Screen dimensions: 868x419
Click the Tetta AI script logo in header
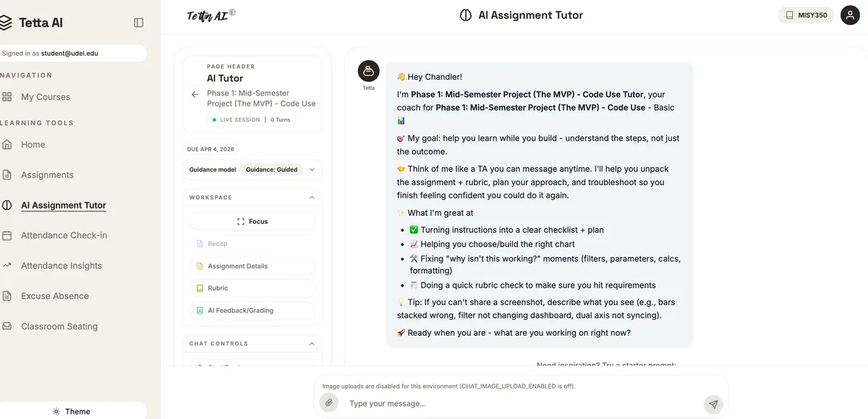coord(210,15)
